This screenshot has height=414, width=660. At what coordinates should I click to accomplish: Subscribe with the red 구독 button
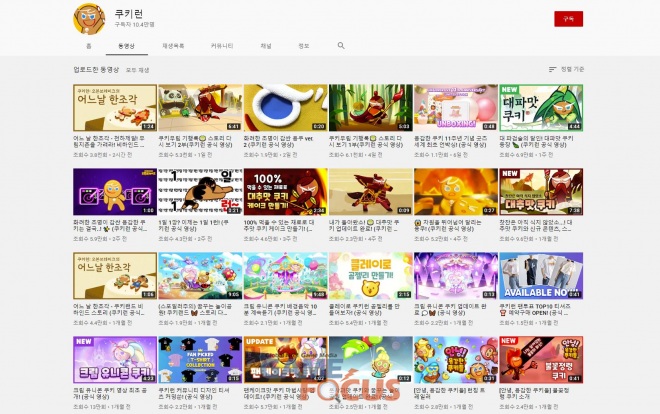pyautogui.click(x=568, y=19)
